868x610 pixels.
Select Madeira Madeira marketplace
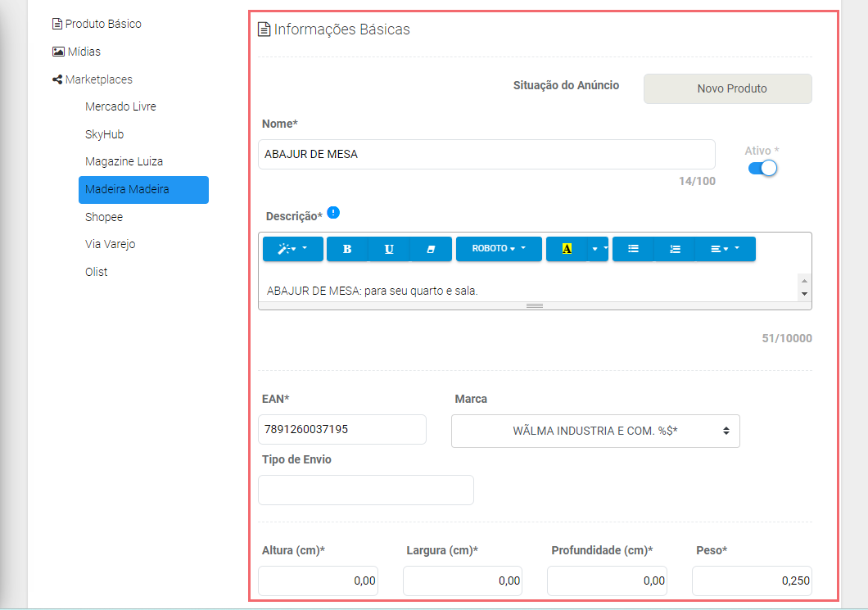143,190
